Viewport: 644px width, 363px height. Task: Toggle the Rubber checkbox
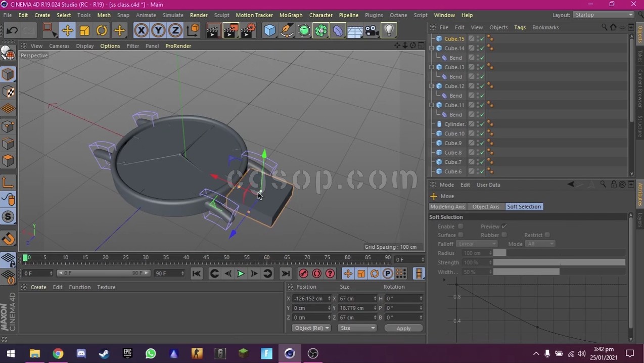tap(504, 235)
